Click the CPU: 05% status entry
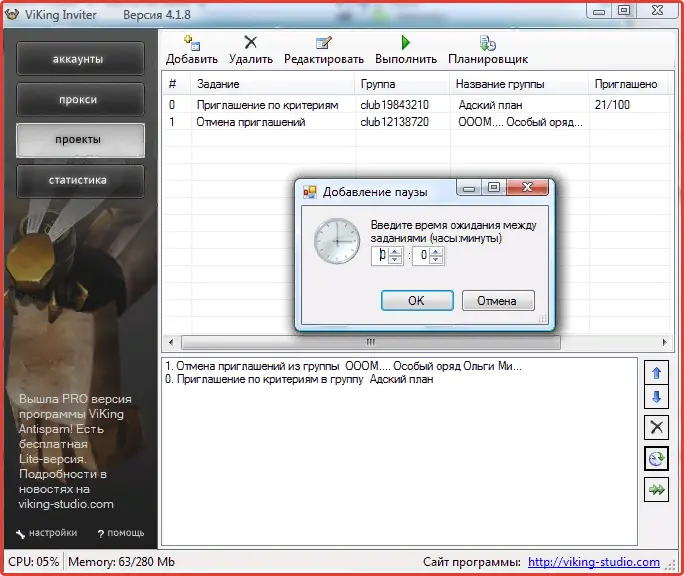 coord(34,562)
